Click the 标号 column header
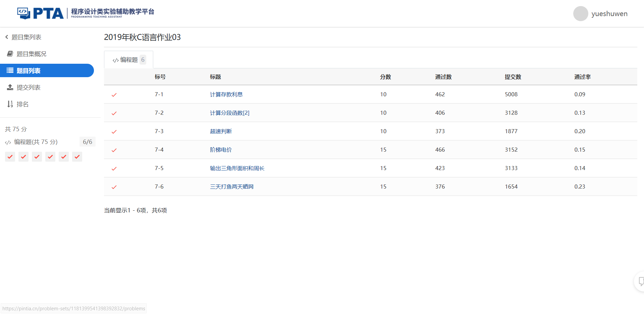Screen dimensions: 644x315 coord(160,77)
